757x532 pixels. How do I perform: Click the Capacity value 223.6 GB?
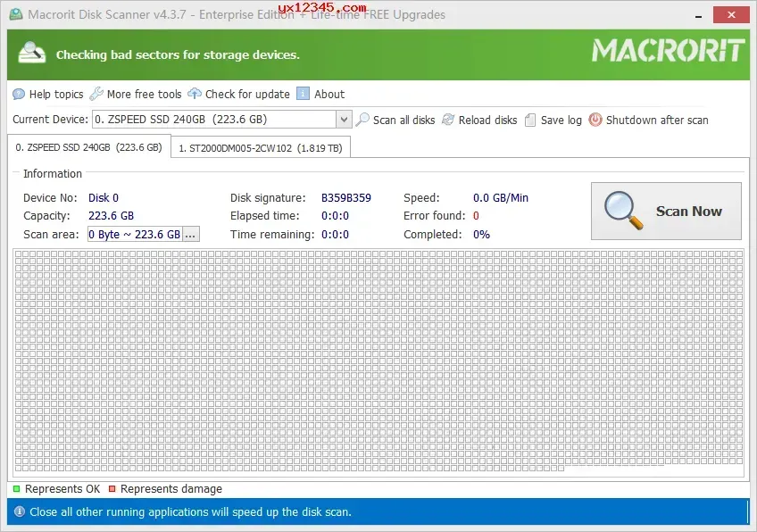tap(111, 216)
